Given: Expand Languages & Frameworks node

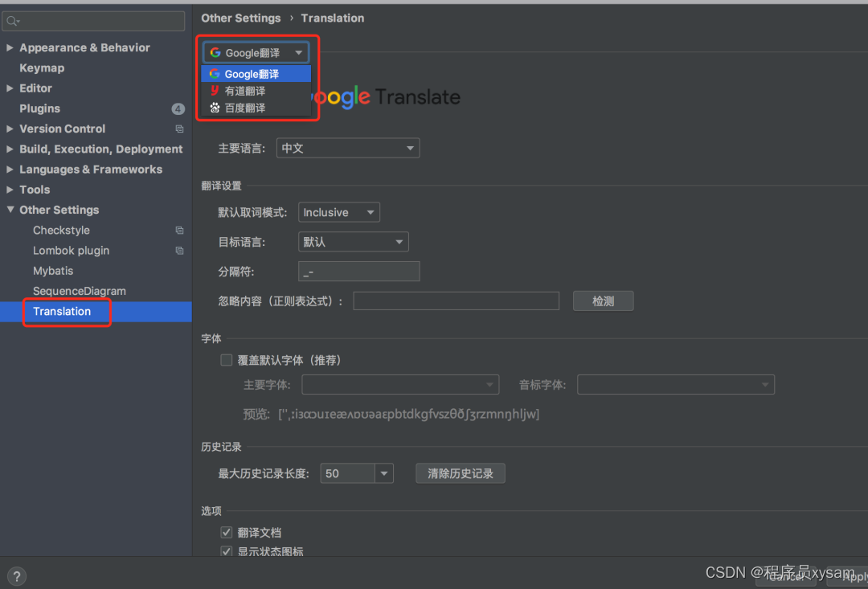Looking at the screenshot, I should pos(10,170).
